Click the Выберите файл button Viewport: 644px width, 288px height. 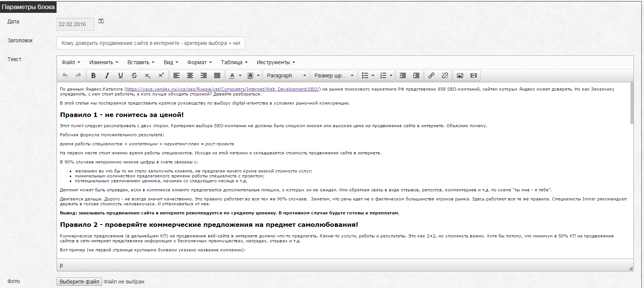coord(79,282)
